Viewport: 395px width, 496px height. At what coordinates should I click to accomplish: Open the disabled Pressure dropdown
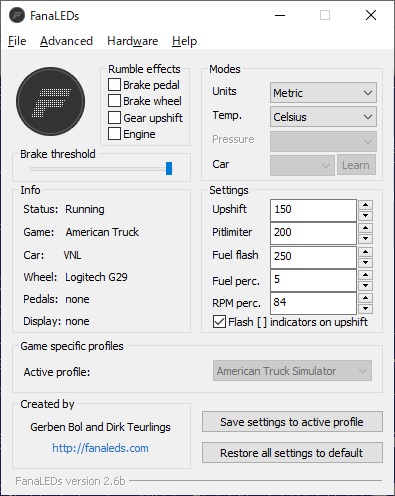323,141
